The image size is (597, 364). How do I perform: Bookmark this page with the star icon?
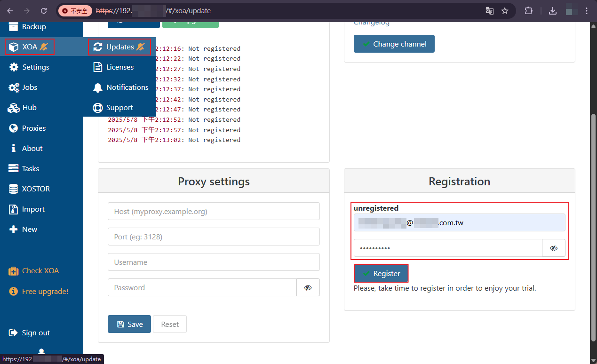[x=505, y=10]
